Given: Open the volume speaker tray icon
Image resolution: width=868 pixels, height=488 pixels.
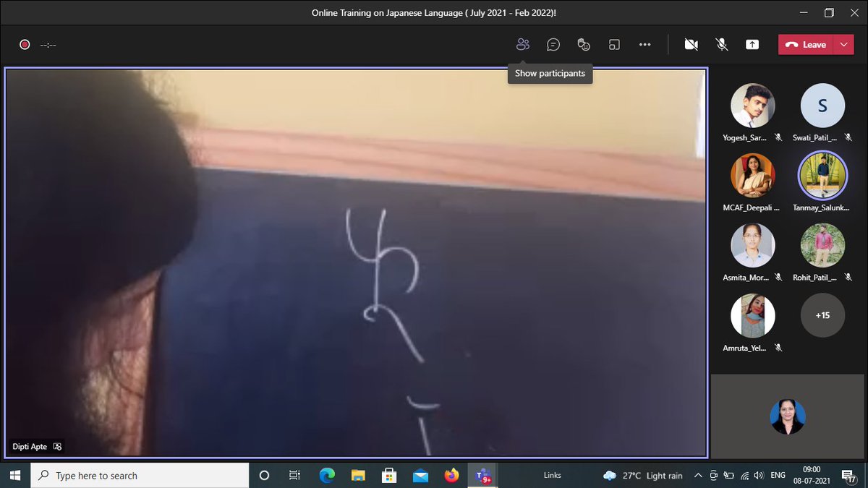Looking at the screenshot, I should (x=758, y=475).
